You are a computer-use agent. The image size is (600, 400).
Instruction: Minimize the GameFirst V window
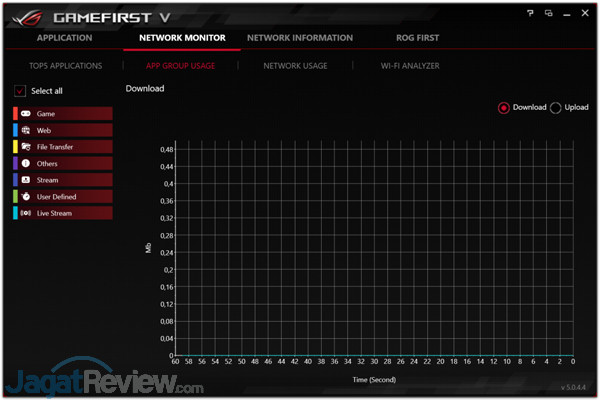[567, 14]
